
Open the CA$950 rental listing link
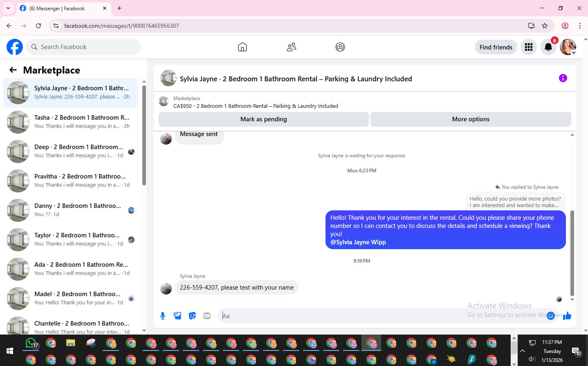(x=256, y=106)
